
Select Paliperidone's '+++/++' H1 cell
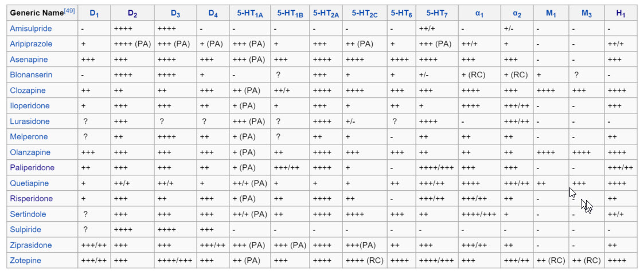click(x=620, y=168)
